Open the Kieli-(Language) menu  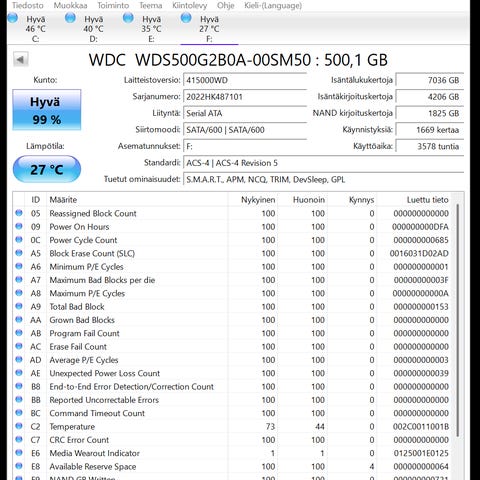coord(273,5)
